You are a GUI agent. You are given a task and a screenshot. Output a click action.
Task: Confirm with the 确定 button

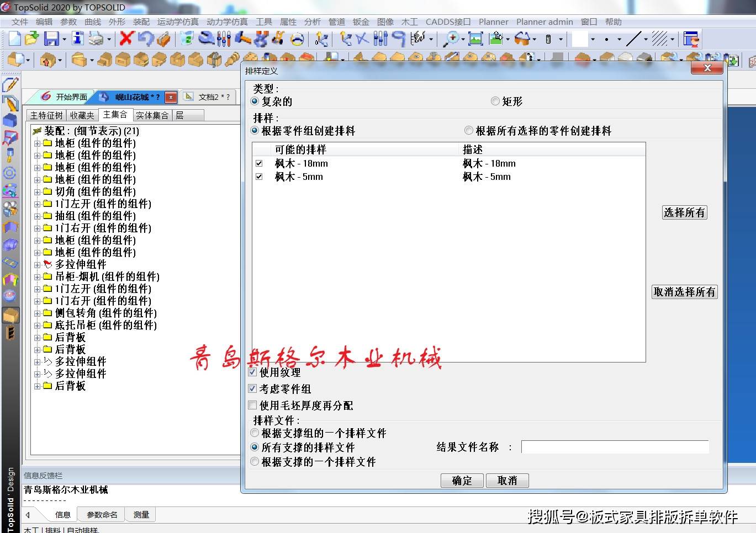(x=462, y=481)
